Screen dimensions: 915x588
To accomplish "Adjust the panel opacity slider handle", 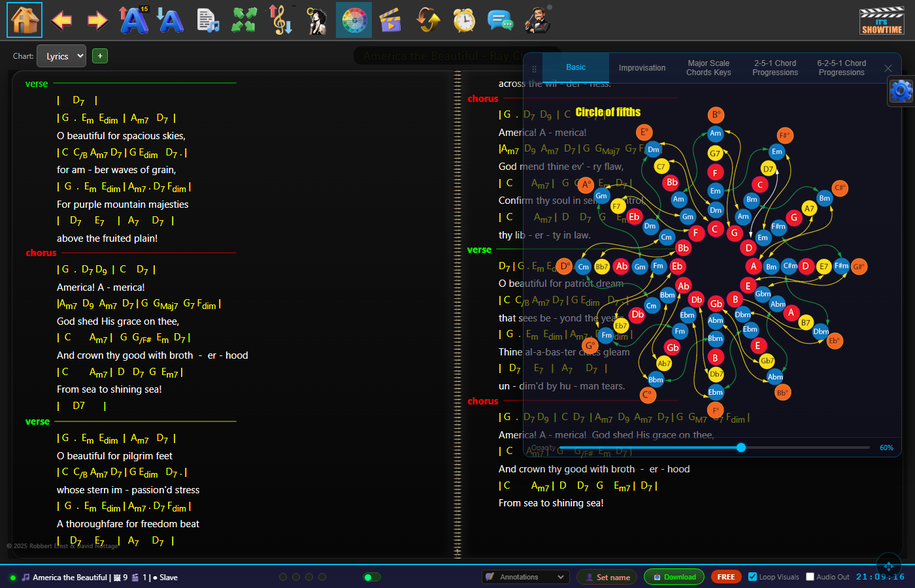I will [741, 448].
